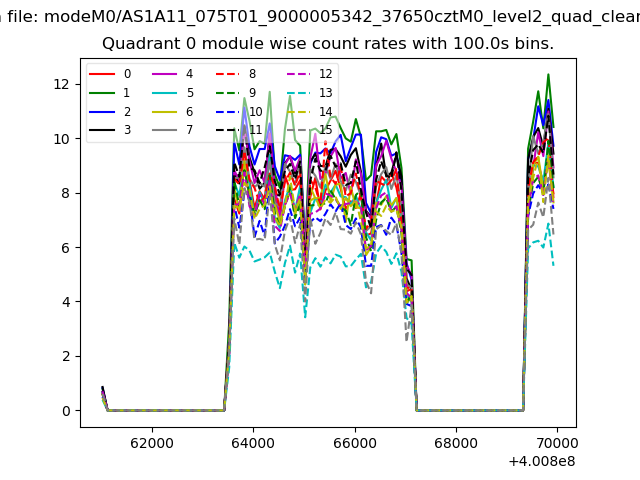Click y-axis tick label 12

[62, 84]
